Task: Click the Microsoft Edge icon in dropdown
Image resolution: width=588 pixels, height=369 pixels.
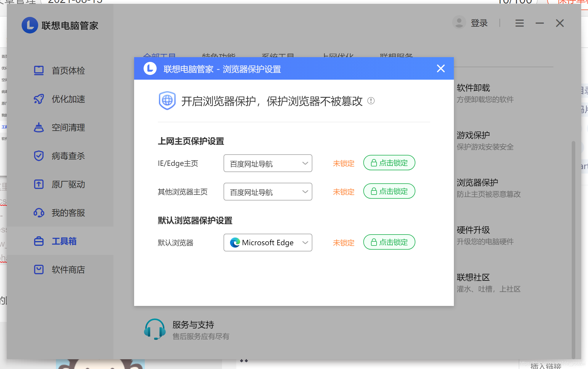Action: [x=235, y=243]
